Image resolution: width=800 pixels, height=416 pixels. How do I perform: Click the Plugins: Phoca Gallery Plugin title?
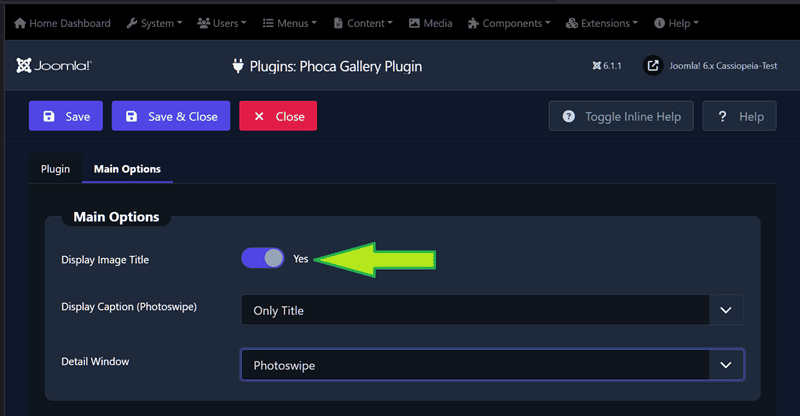point(336,66)
